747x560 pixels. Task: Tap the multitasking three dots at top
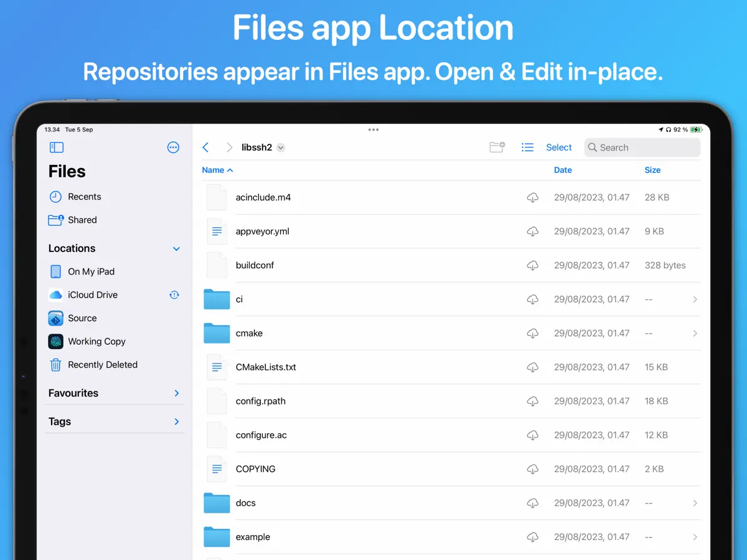coord(374,129)
